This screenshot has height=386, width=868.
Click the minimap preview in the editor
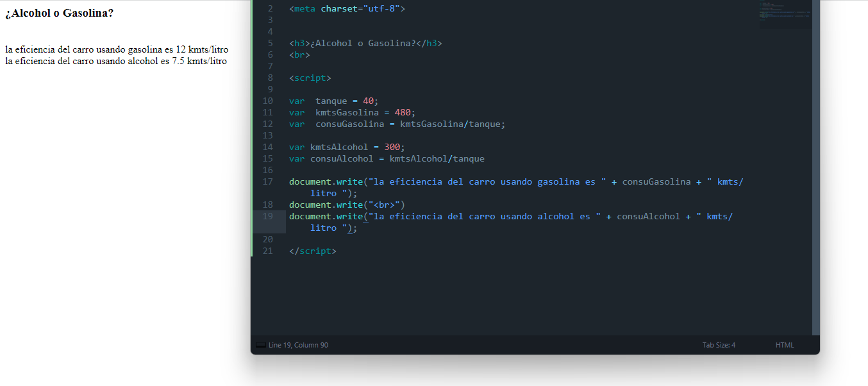pos(785,14)
